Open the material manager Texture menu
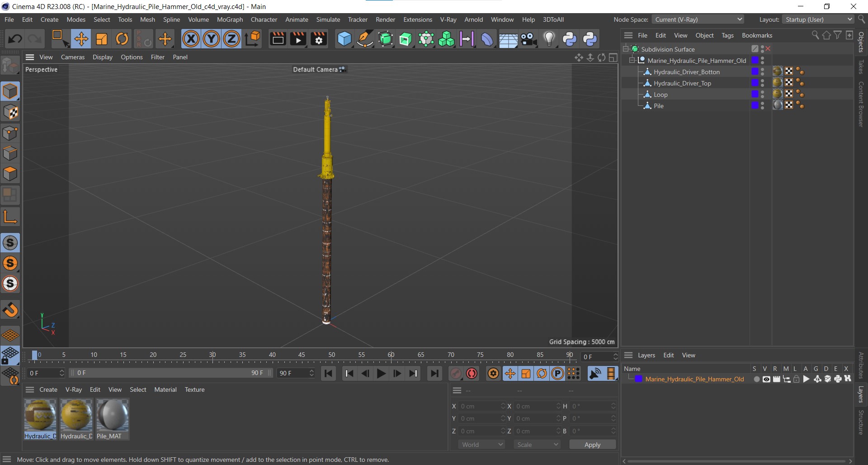 (x=194, y=389)
